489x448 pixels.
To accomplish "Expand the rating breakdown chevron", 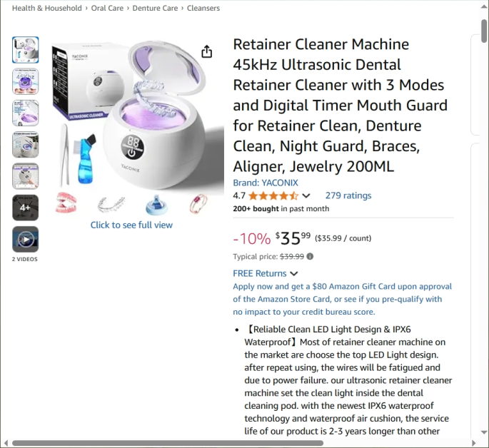I will (x=306, y=195).
